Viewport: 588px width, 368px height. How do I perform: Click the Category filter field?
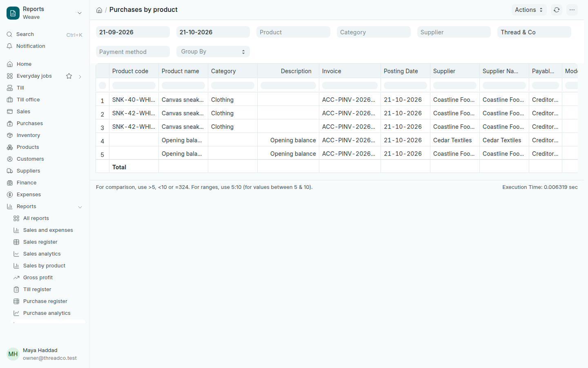coord(374,32)
